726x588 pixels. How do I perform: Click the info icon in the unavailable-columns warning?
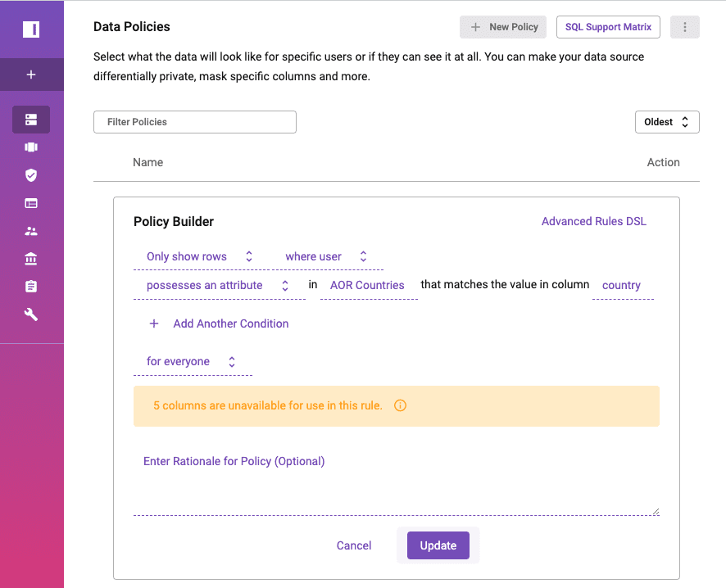click(400, 405)
